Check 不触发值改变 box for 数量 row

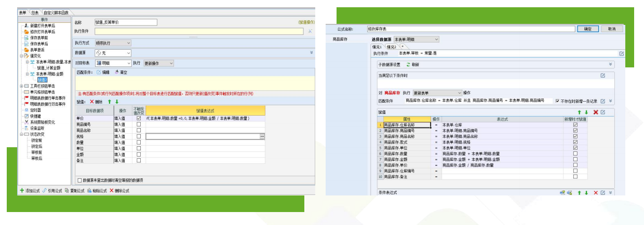click(138, 143)
